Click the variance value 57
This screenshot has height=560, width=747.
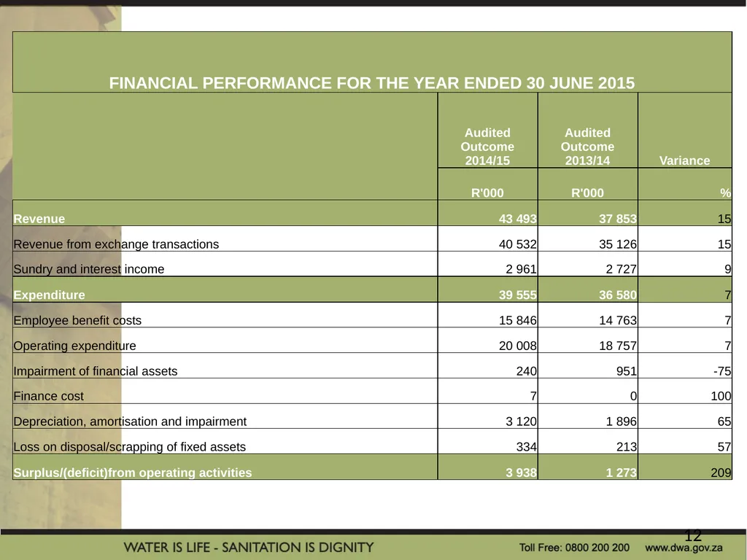pyautogui.click(x=724, y=447)
